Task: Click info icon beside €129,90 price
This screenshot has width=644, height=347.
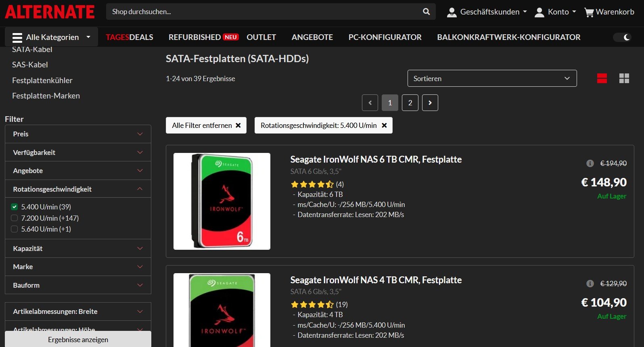Action: [590, 284]
